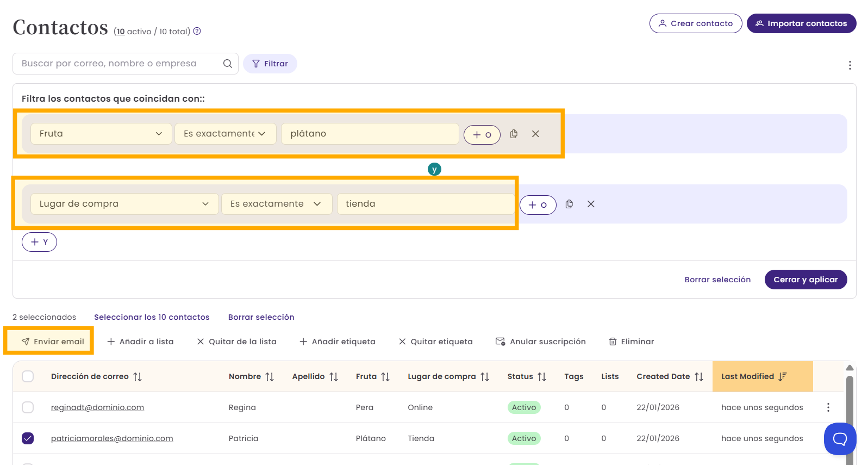Open the chat support widget
This screenshot has width=868, height=465.
click(x=840, y=438)
